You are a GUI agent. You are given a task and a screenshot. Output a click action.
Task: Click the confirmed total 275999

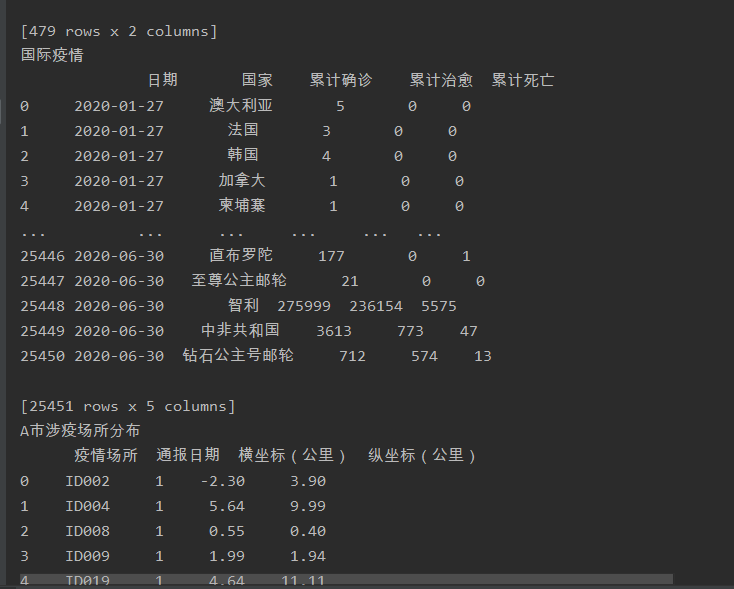click(x=304, y=306)
